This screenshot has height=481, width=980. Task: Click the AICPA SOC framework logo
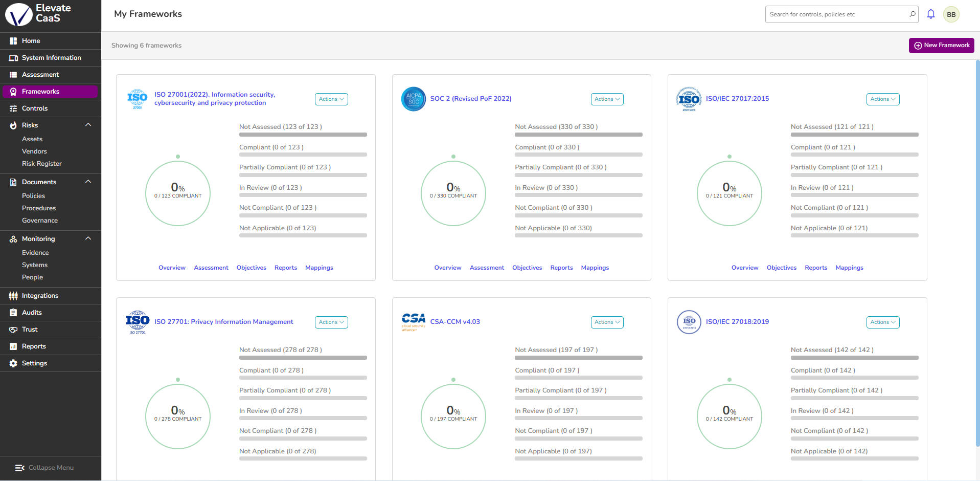(413, 99)
